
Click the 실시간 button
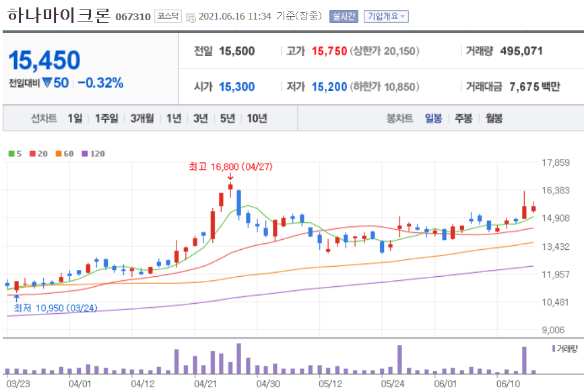point(344,16)
